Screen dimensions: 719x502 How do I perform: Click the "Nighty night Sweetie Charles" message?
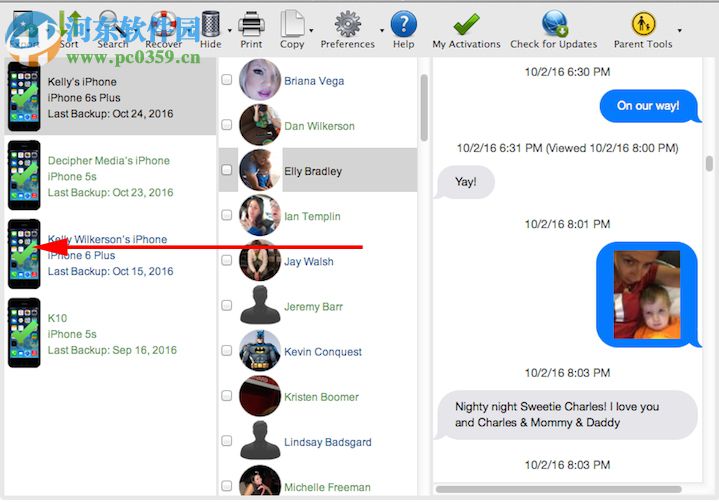(x=567, y=414)
